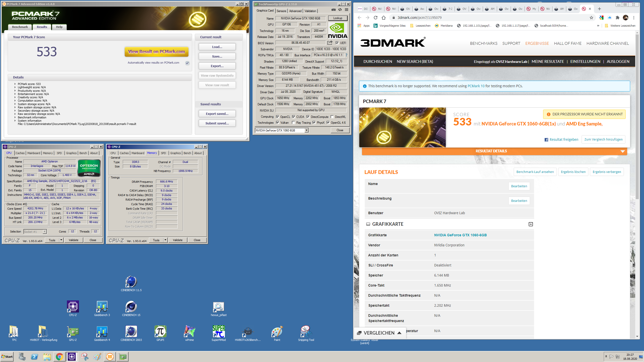This screenshot has height=362, width=644.
Task: Click View Result on PCMark.com button
Action: [x=156, y=52]
